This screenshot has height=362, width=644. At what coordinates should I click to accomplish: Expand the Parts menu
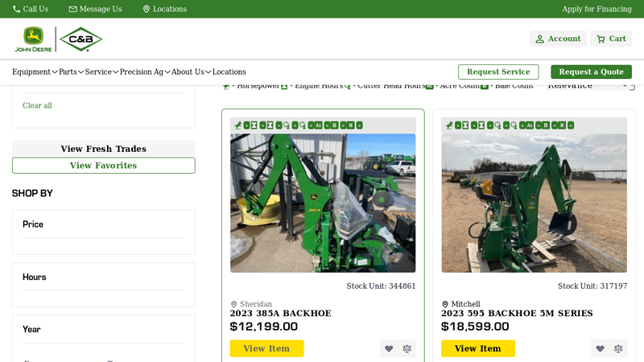[x=71, y=72]
